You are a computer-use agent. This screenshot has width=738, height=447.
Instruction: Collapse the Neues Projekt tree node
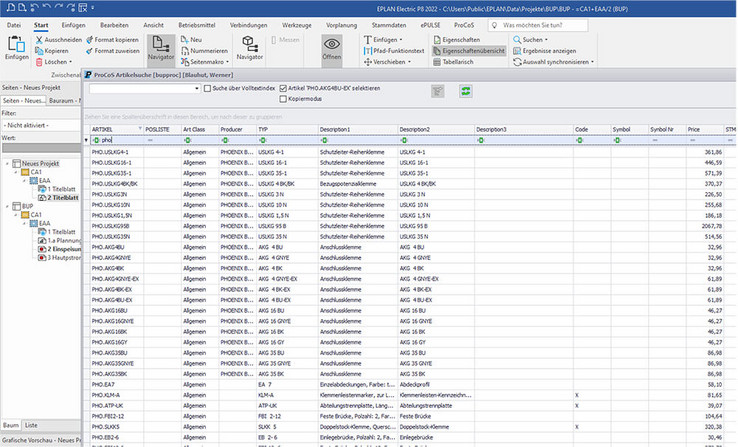(x=7, y=163)
